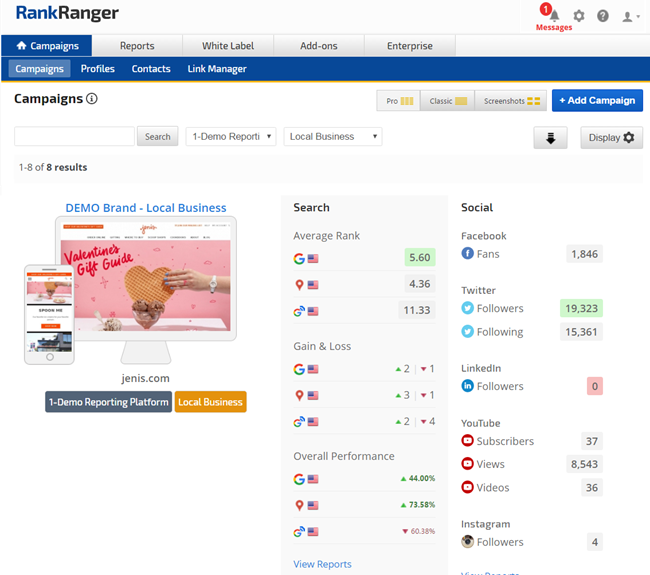Image resolution: width=650 pixels, height=575 pixels.
Task: Click the Instagram Followers icon
Action: click(467, 541)
